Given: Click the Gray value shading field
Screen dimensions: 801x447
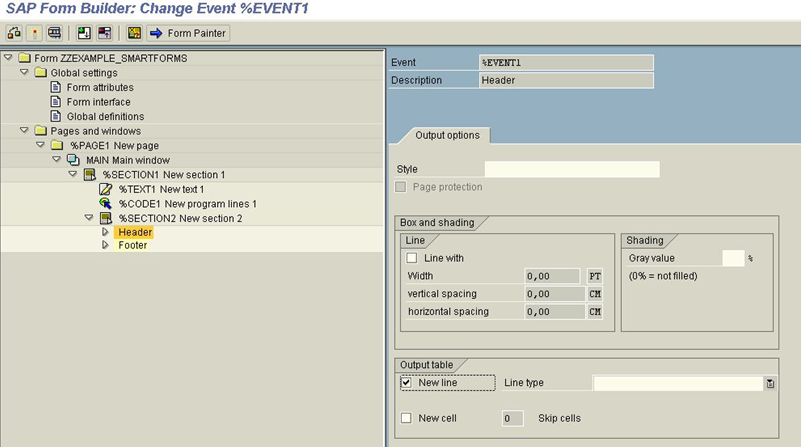Looking at the screenshot, I should (x=733, y=258).
